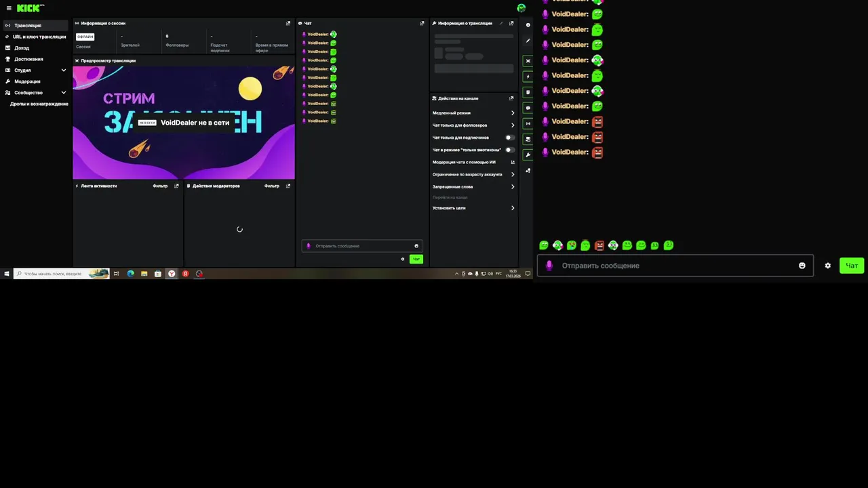This screenshot has width=868, height=488.
Task: Open Фильтр in Лента активности panel
Action: pyautogui.click(x=160, y=186)
